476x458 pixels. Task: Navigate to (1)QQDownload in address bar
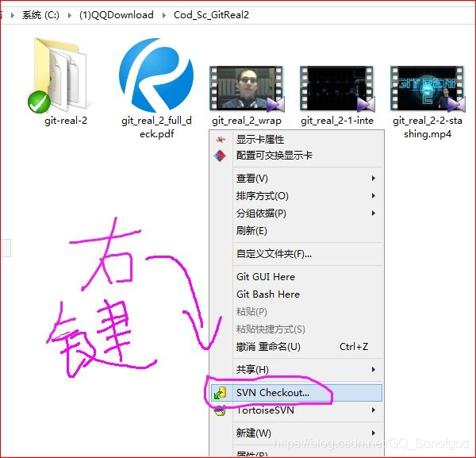pos(117,15)
